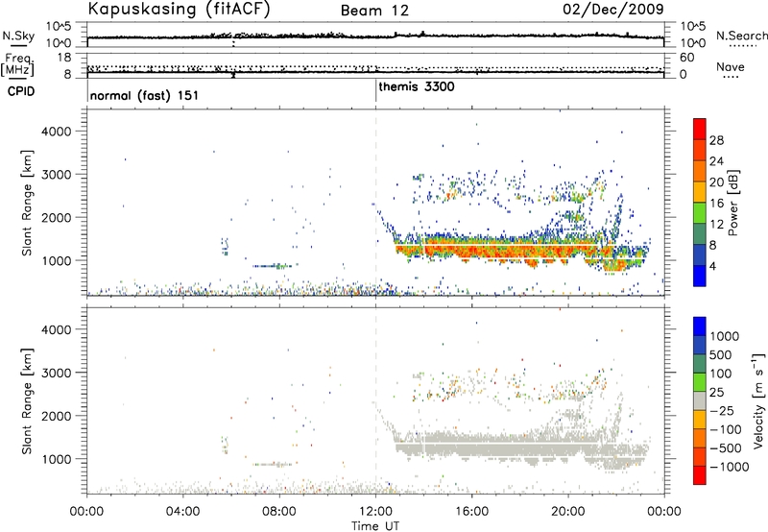Click the 'Slant Range [km]' label of velocity panel
768x532 pixels.
tap(27, 401)
